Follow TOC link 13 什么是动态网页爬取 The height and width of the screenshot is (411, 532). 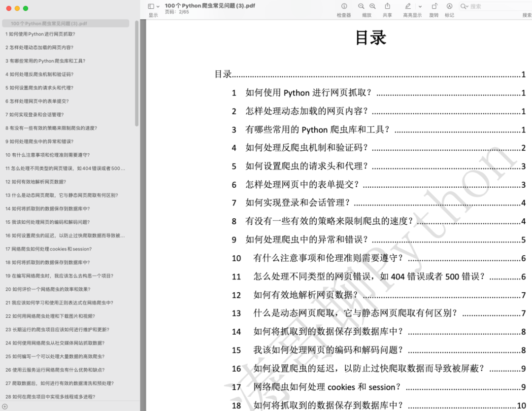coord(379,313)
